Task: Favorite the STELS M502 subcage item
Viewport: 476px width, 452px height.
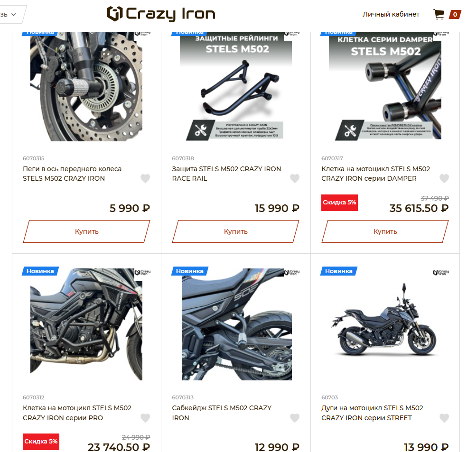Action: pos(294,418)
